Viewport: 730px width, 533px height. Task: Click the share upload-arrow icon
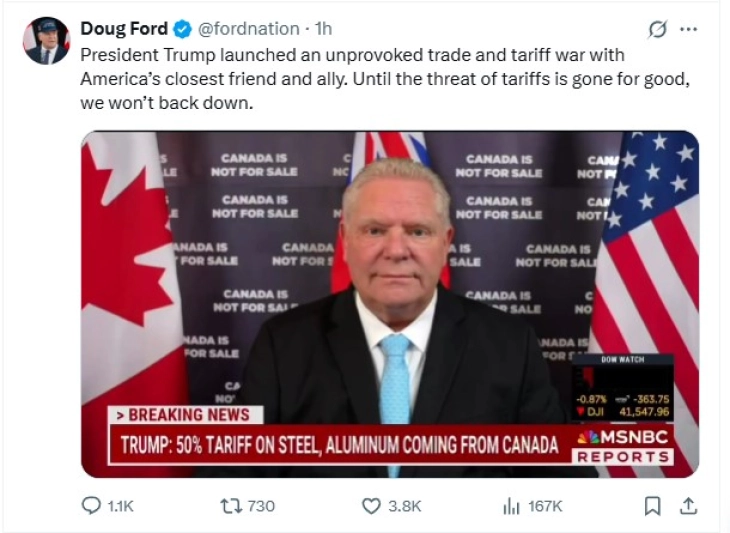pyautogui.click(x=688, y=506)
